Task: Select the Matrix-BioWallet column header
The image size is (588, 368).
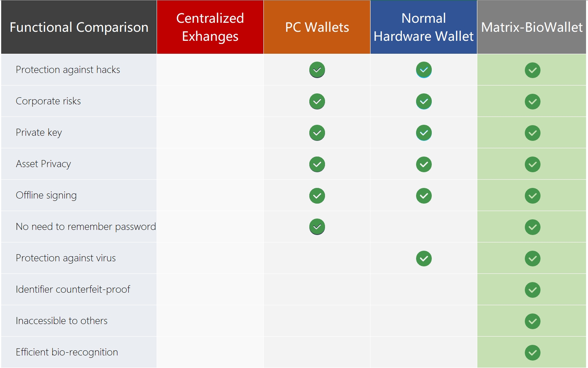Action: tap(532, 27)
